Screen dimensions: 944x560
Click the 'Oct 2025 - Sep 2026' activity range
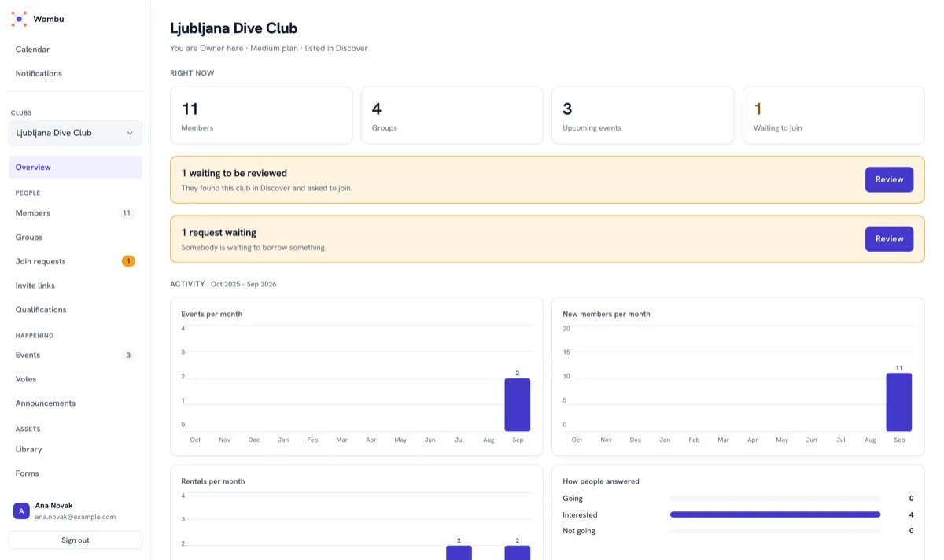(243, 284)
